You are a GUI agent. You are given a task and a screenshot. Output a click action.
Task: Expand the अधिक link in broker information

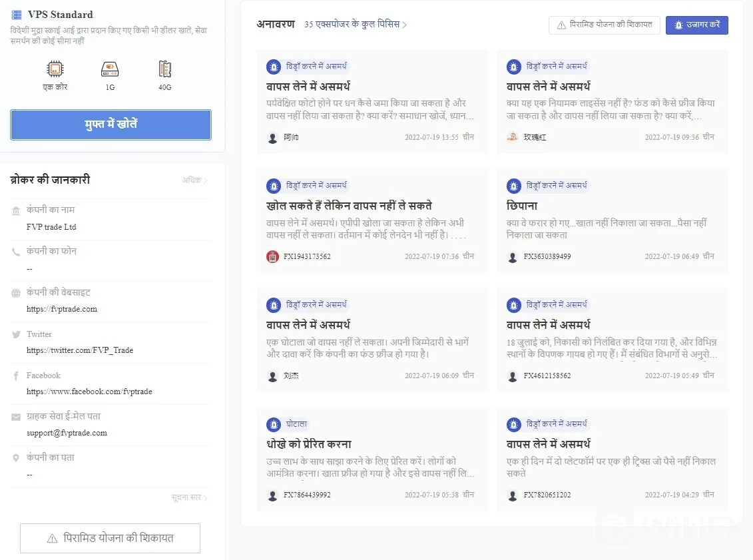tap(194, 180)
